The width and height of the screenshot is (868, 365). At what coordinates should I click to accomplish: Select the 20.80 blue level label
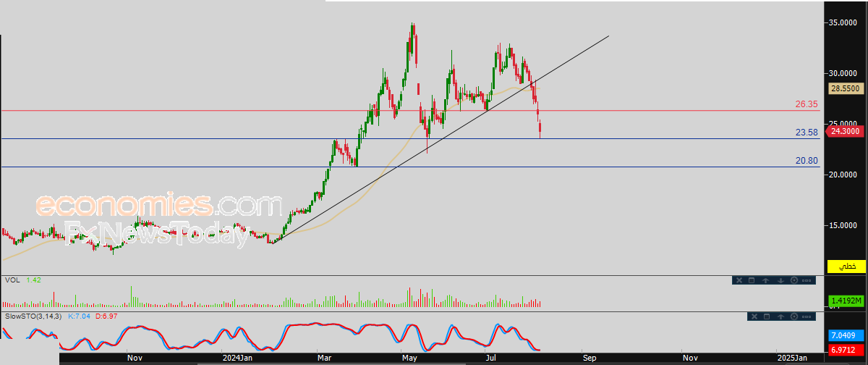[807, 161]
